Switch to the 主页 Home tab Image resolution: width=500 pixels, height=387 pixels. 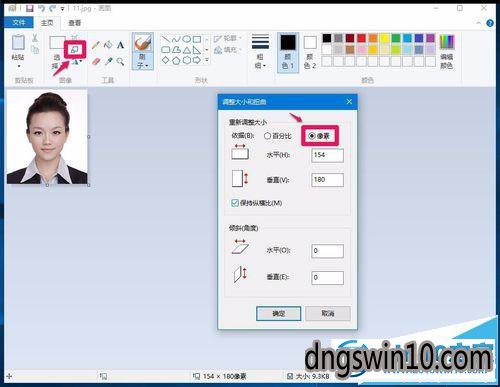tap(47, 23)
